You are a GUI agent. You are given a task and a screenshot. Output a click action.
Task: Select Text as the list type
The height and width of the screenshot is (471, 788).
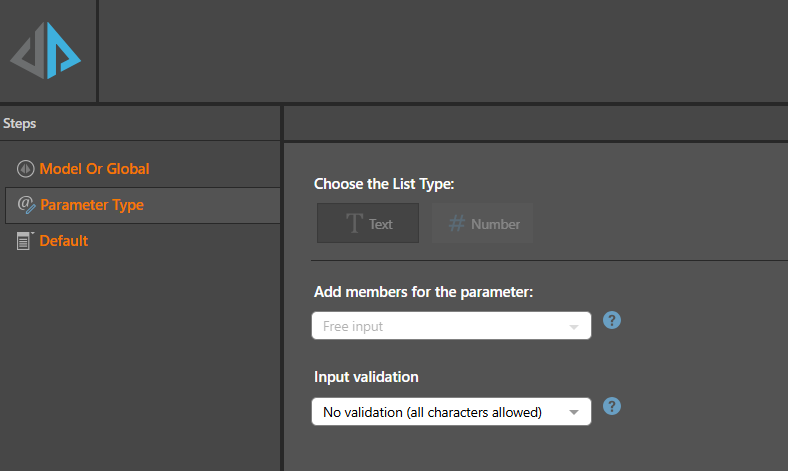[368, 223]
